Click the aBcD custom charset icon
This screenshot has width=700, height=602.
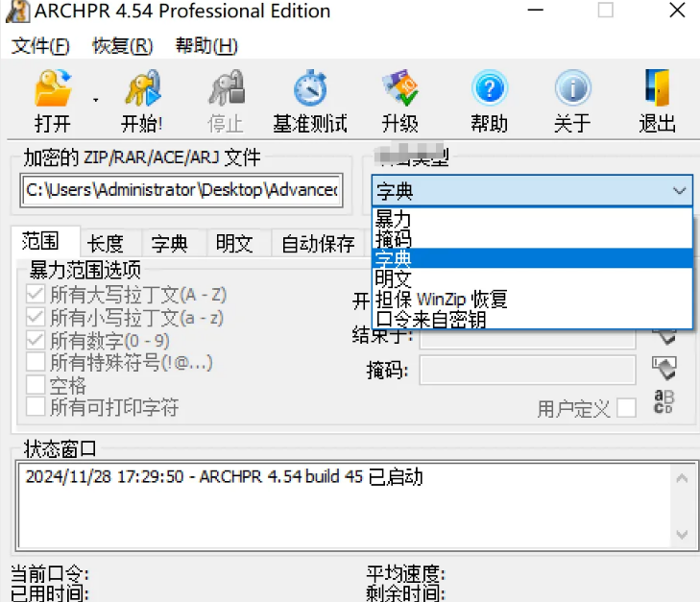[664, 401]
